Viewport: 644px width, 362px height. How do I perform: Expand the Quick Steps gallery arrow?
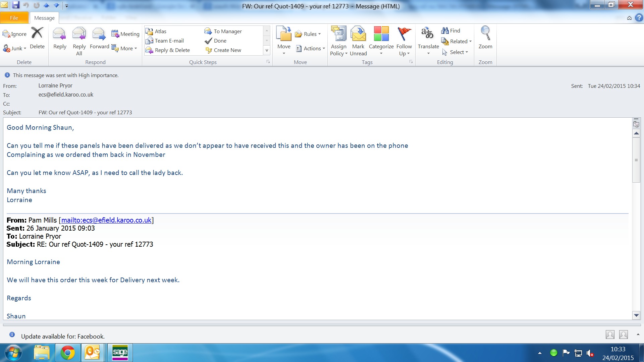[x=267, y=50]
